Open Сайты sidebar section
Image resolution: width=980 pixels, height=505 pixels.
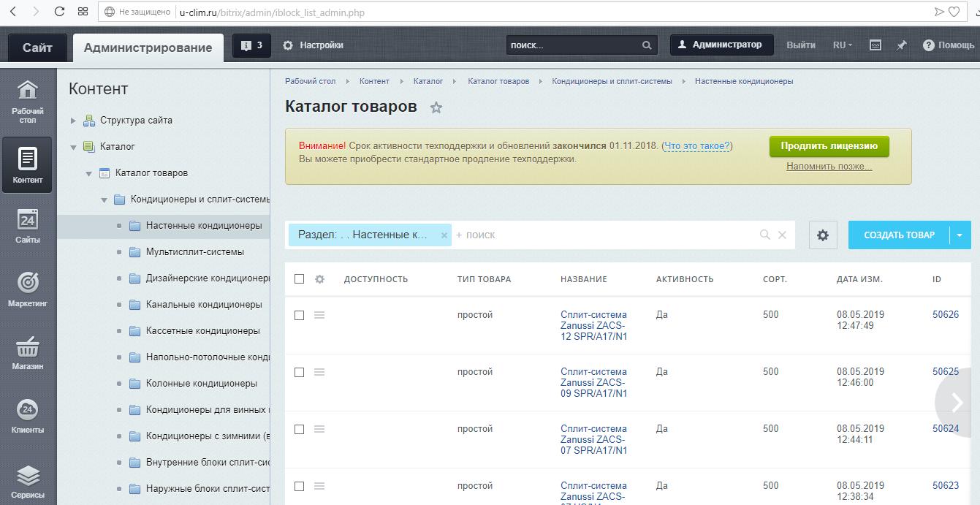(27, 227)
